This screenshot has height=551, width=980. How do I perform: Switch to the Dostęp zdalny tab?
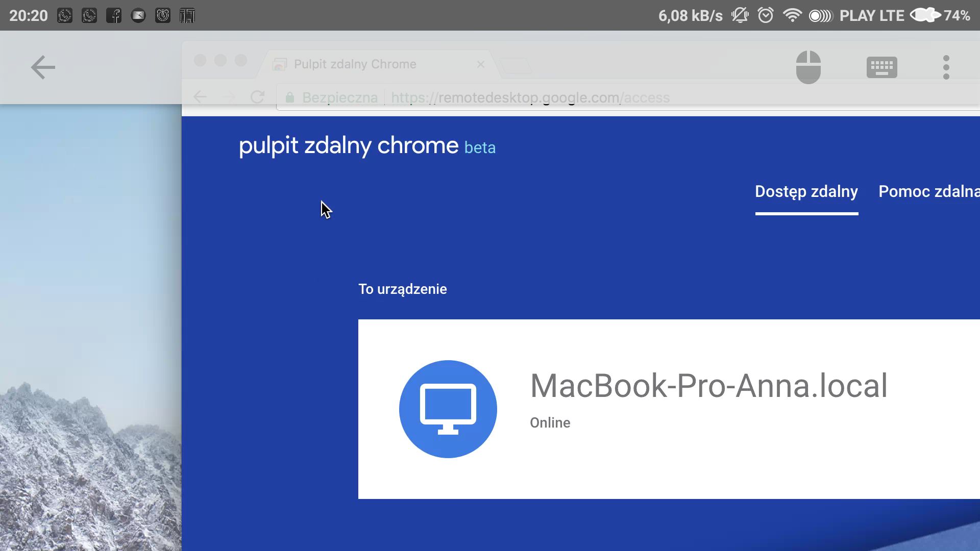tap(806, 192)
